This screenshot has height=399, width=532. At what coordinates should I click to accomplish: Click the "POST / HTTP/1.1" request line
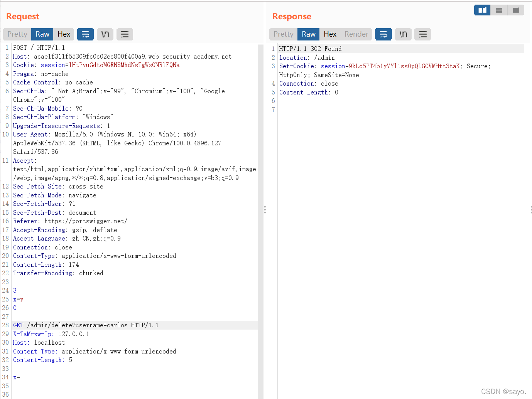tap(39, 48)
